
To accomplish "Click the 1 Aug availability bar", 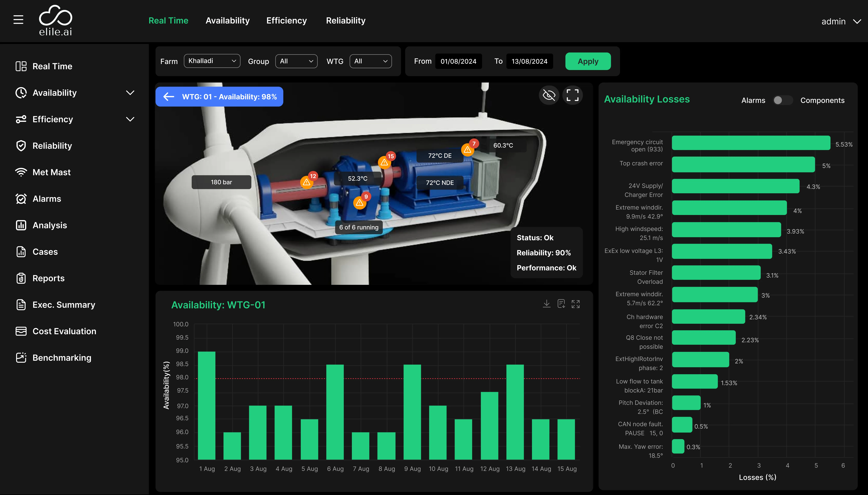I will click(x=207, y=405).
